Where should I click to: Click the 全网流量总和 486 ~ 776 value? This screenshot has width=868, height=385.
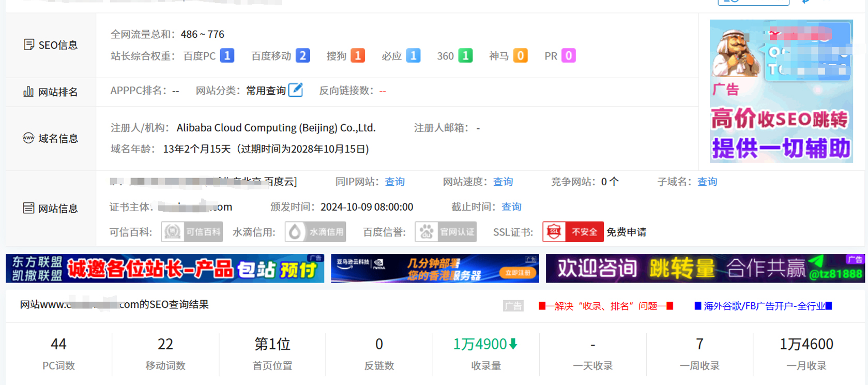(x=203, y=34)
